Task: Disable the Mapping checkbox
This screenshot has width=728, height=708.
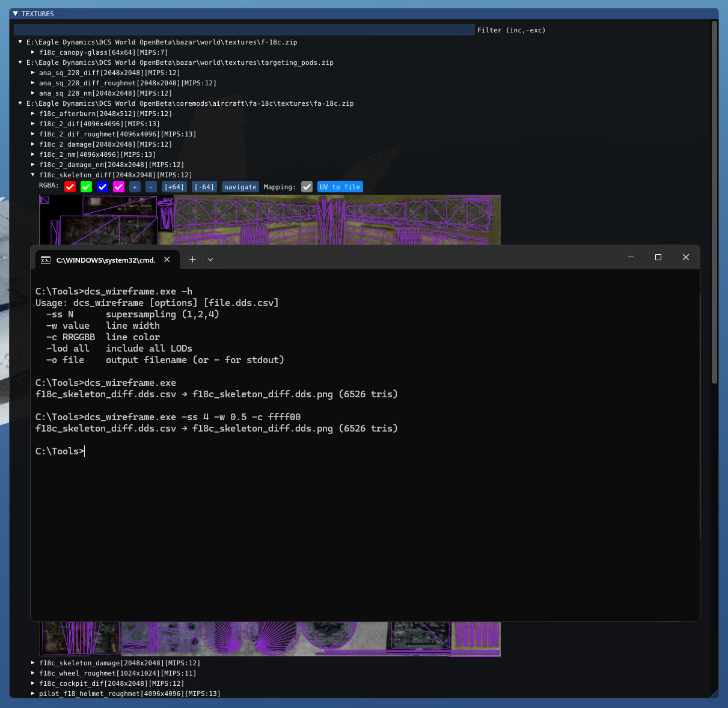Action: [x=307, y=187]
